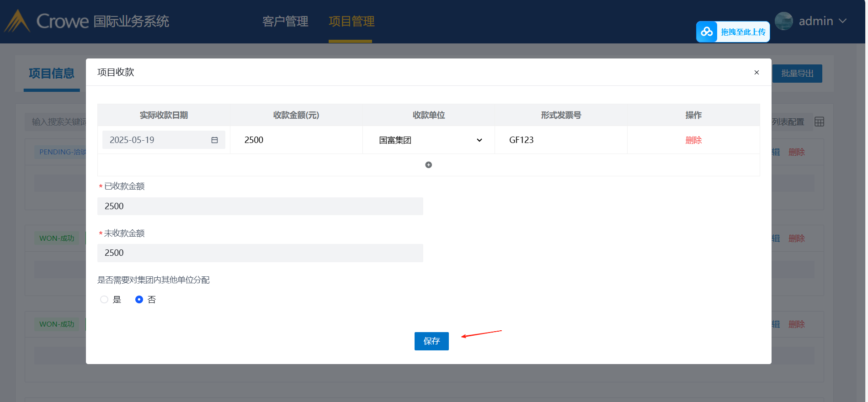Close the 项目收款 dialog

coord(756,72)
